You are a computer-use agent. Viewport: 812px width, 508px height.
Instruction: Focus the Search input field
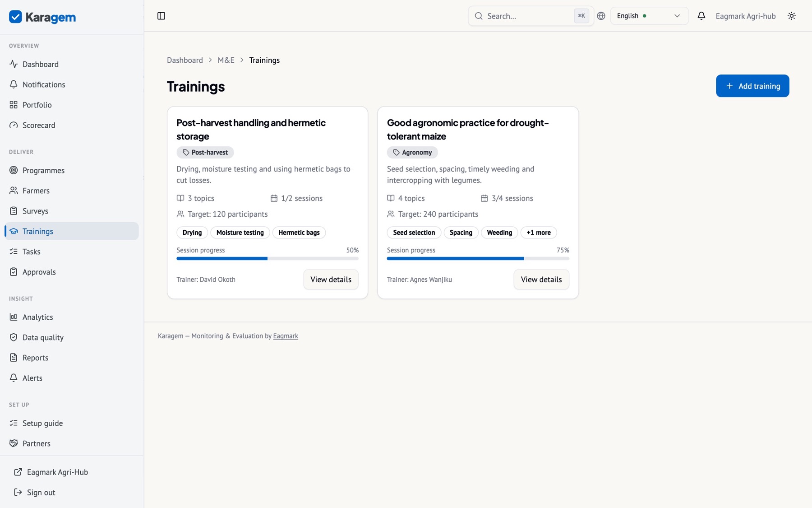click(531, 16)
